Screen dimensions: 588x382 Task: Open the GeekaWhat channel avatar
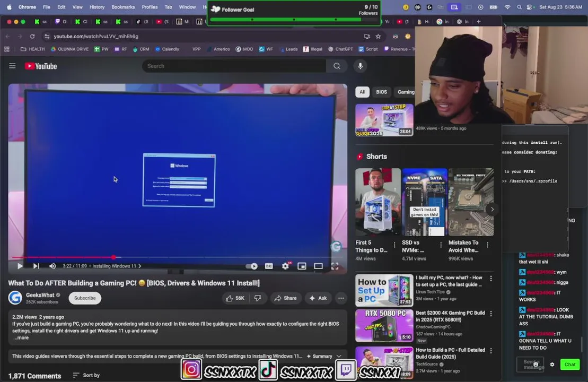point(15,298)
